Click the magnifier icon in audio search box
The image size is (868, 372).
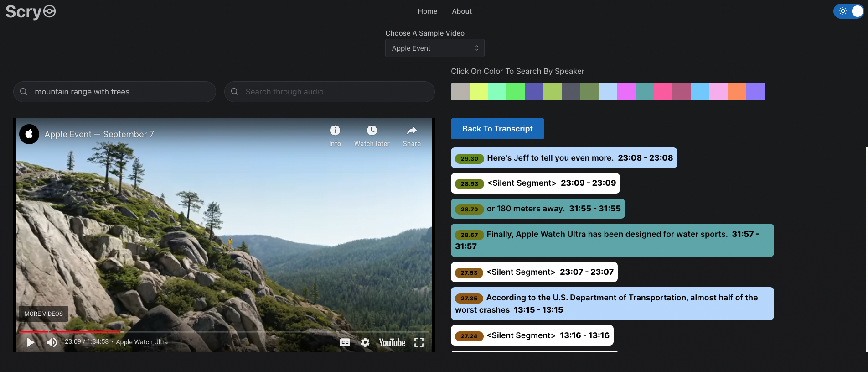[235, 92]
